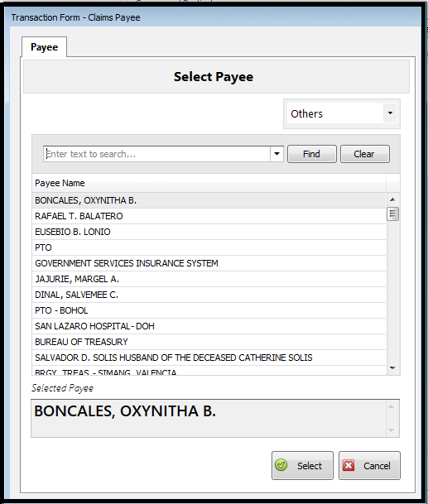Select SAN LAZARO HOSPITAL - DOH row
428x504 pixels.
click(x=209, y=326)
